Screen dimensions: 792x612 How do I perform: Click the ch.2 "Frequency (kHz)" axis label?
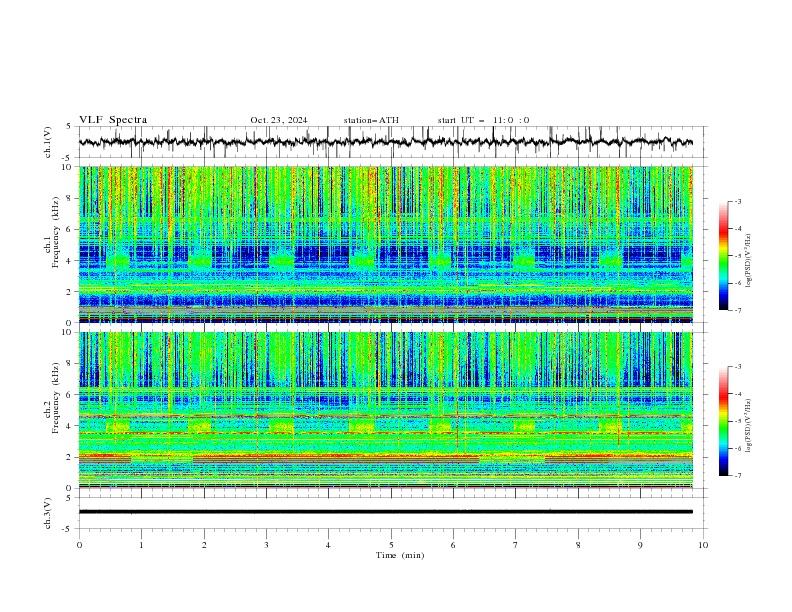[56, 398]
